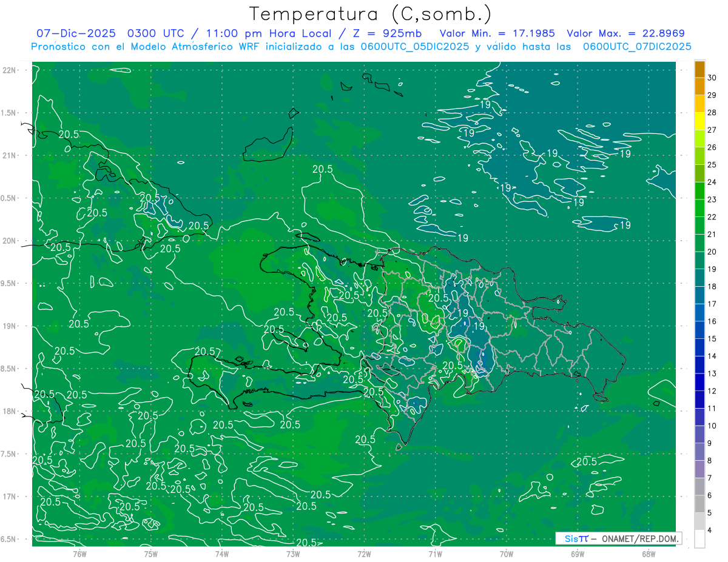This screenshot has width=728, height=562.
Task: Click the color bar label 19
Action: [x=712, y=269]
